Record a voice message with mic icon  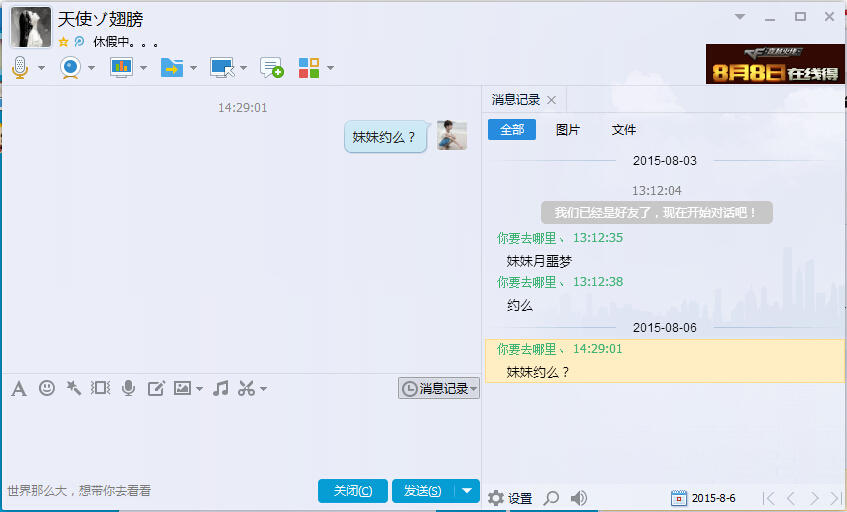129,388
